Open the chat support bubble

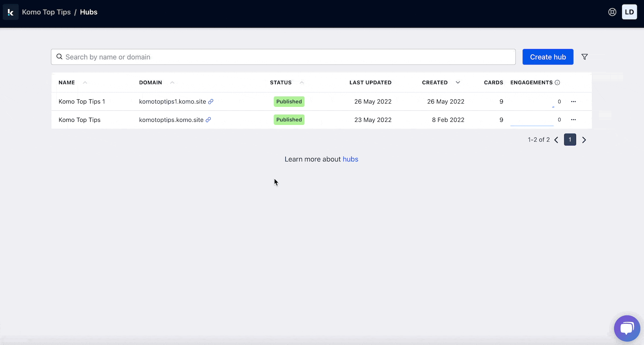click(x=627, y=328)
